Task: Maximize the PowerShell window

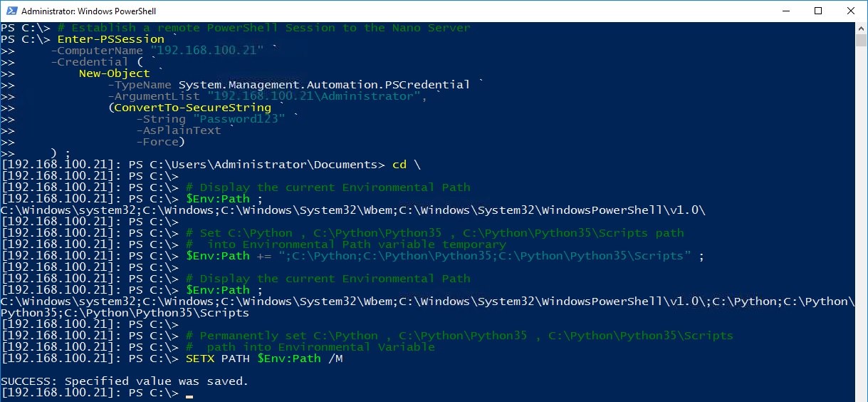Action: coord(818,11)
